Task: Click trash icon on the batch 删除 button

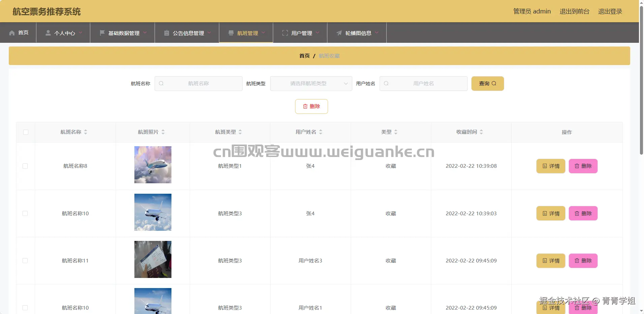Action: pos(305,106)
